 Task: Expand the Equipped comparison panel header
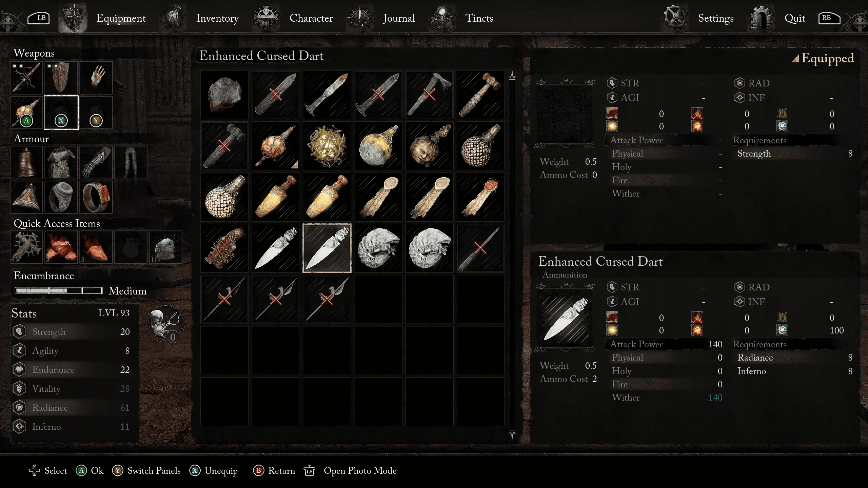pyautogui.click(x=823, y=58)
